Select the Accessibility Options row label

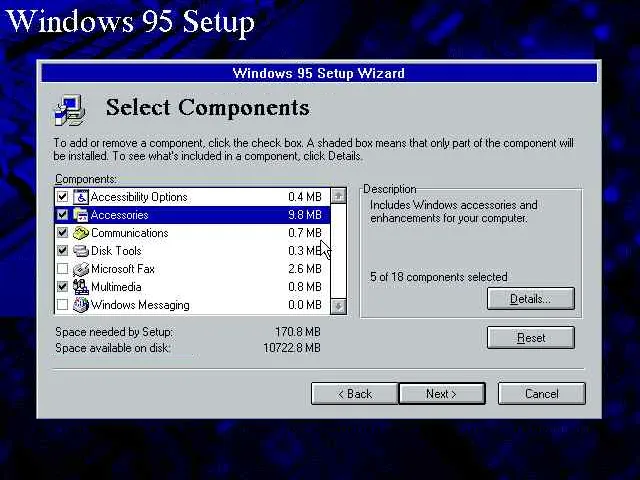(x=139, y=197)
